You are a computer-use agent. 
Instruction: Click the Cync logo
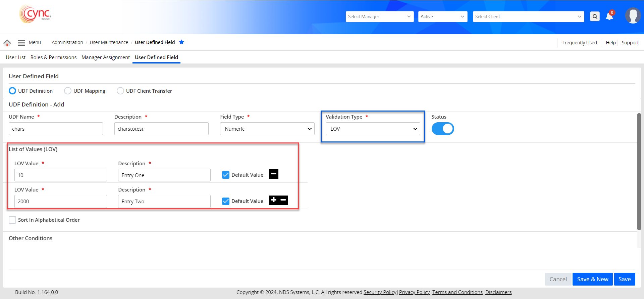click(x=36, y=14)
